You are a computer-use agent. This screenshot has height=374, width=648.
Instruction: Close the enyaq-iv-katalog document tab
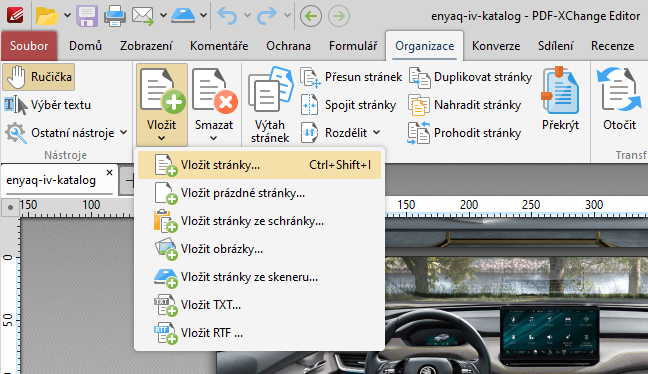click(x=109, y=172)
